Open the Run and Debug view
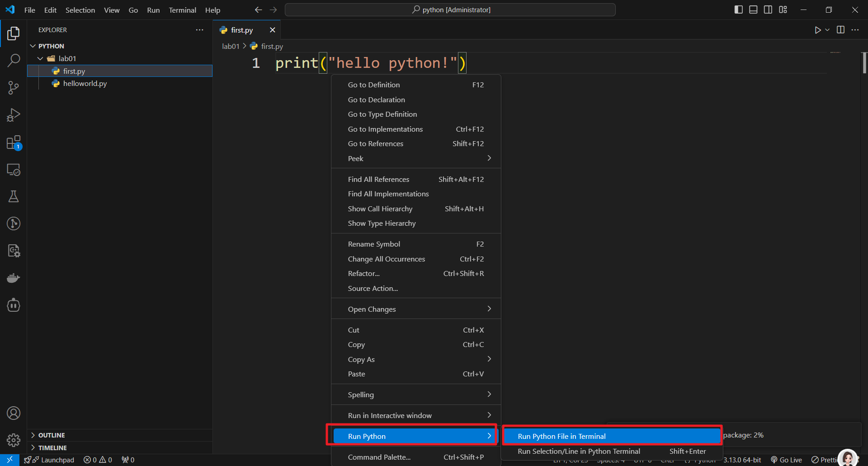Image resolution: width=868 pixels, height=466 pixels. click(x=14, y=115)
